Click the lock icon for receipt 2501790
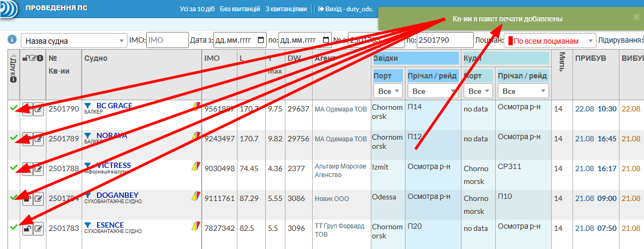The image size is (644, 249). point(27,109)
